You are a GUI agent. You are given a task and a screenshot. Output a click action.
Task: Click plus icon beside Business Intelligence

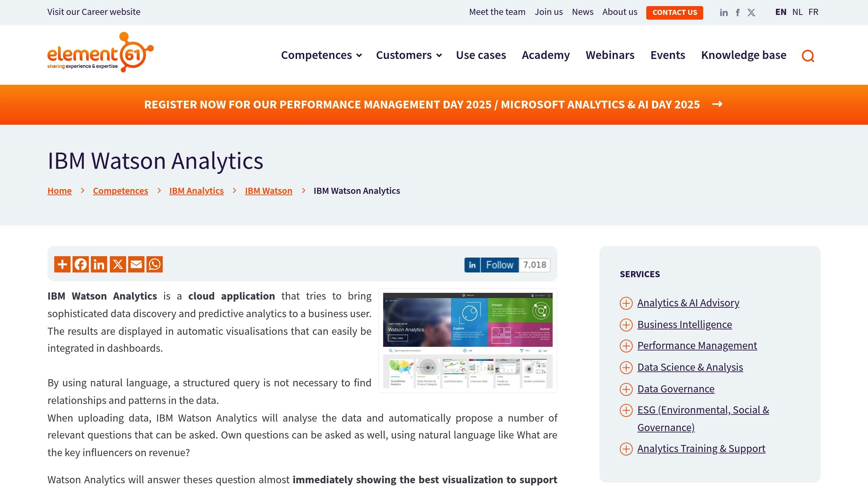tap(626, 325)
